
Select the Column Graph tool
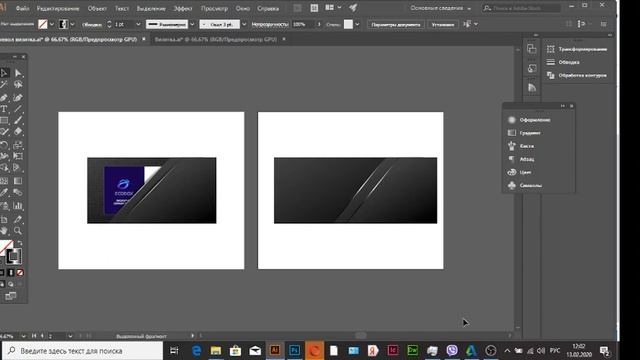point(18,206)
